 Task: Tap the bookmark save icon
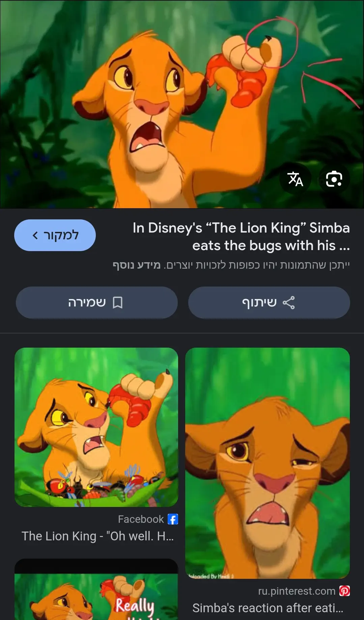117,303
